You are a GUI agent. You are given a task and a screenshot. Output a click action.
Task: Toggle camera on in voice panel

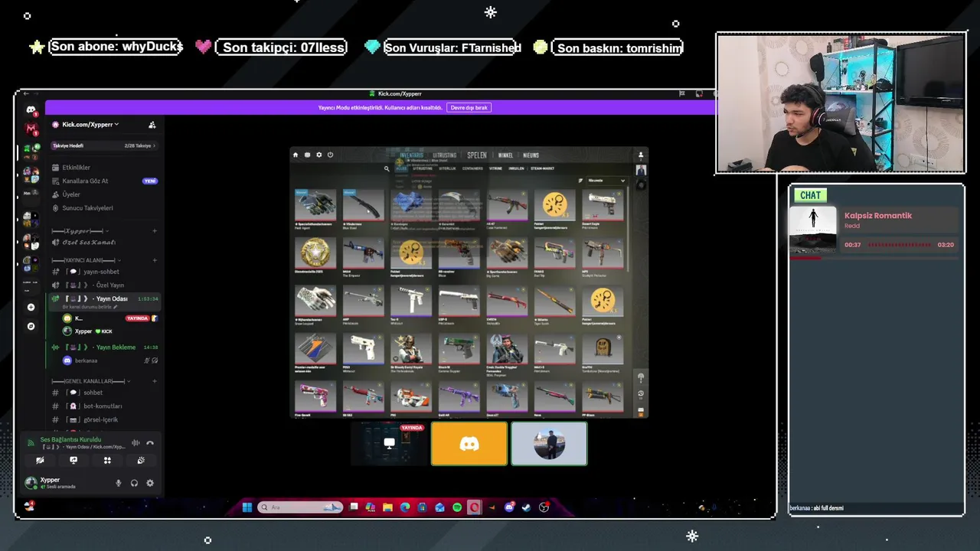point(40,461)
